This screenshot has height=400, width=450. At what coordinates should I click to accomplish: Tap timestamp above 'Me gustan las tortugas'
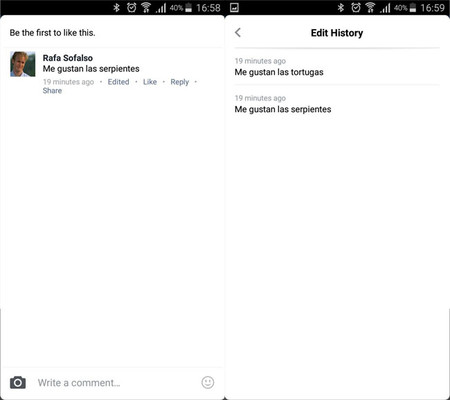260,61
